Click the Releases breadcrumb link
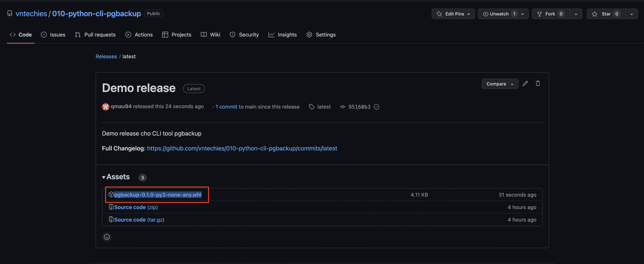The image size is (644, 264). click(106, 56)
